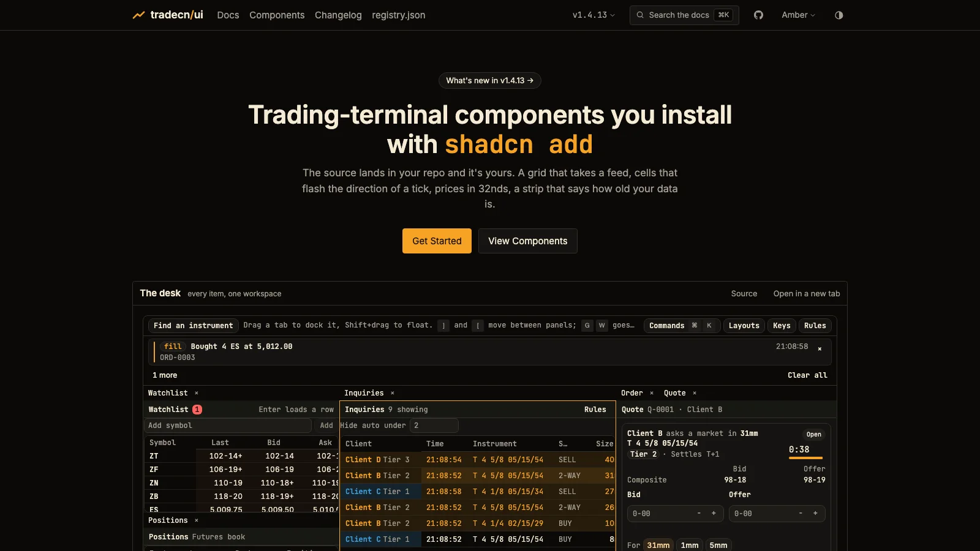Open the Layouts menu
Image resolution: width=980 pixels, height=551 pixels.
(x=744, y=325)
